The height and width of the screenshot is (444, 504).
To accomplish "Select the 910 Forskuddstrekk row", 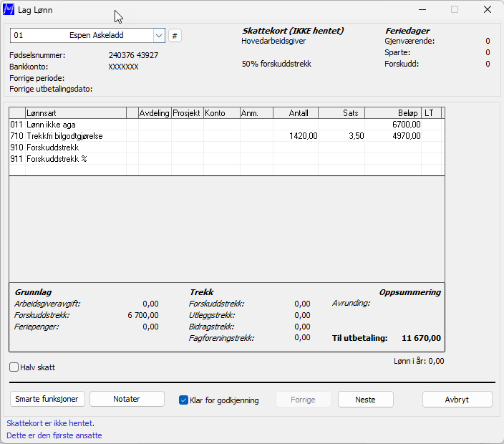I will coord(227,148).
